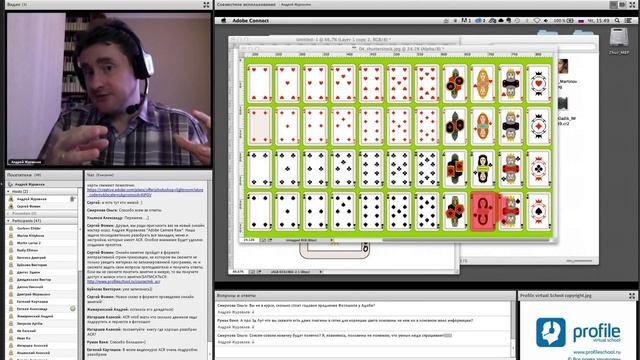This screenshot has width=640, height=360.
Task: Click zoom percentage field in front Photoshop window
Action: (x=249, y=240)
